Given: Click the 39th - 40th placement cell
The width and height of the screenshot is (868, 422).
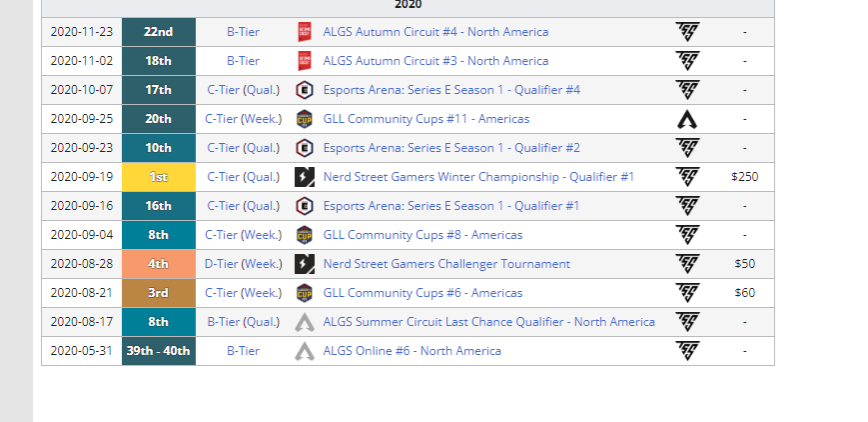Looking at the screenshot, I should pyautogui.click(x=158, y=351).
